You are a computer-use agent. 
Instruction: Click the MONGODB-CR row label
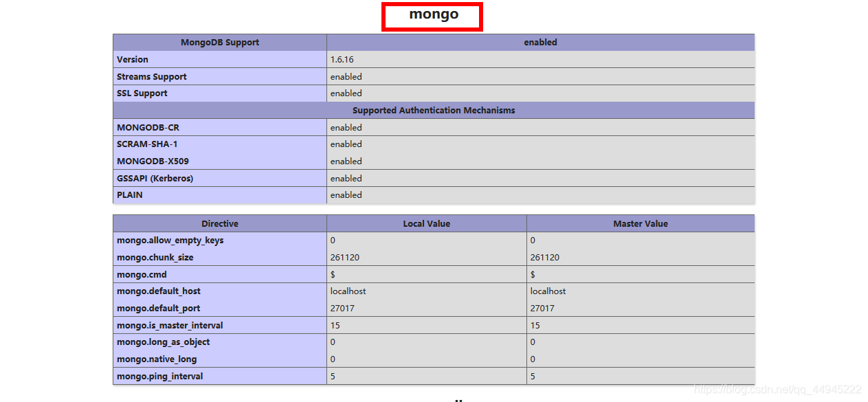point(148,128)
